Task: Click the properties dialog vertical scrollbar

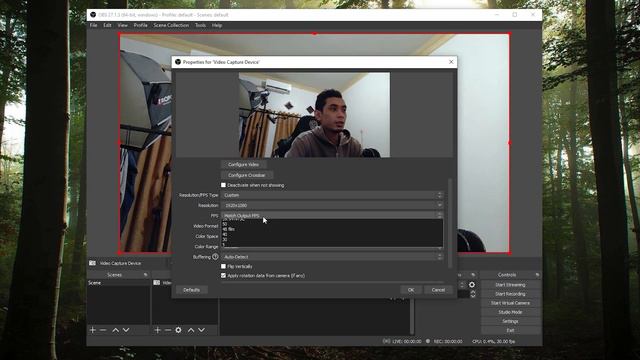Action: pyautogui.click(x=450, y=223)
